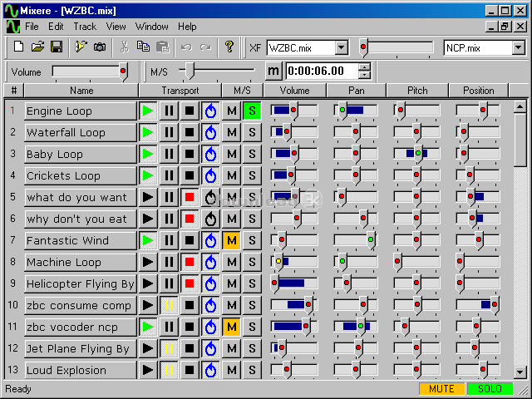Open the Edit menu
The width and height of the screenshot is (532, 399).
coord(56,27)
